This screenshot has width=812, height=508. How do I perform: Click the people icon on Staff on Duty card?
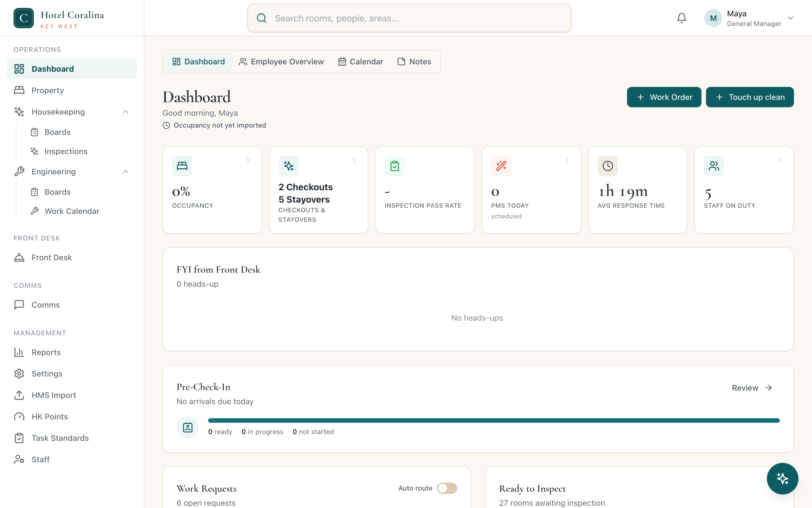714,166
